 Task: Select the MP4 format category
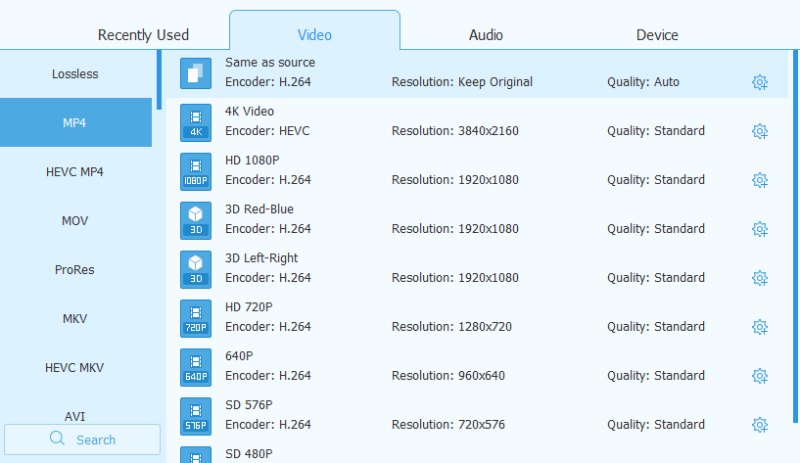pyautogui.click(x=76, y=123)
